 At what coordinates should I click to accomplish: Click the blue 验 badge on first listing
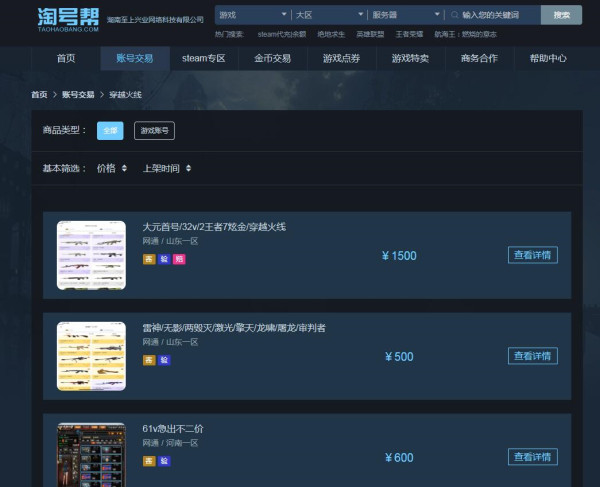(x=164, y=259)
